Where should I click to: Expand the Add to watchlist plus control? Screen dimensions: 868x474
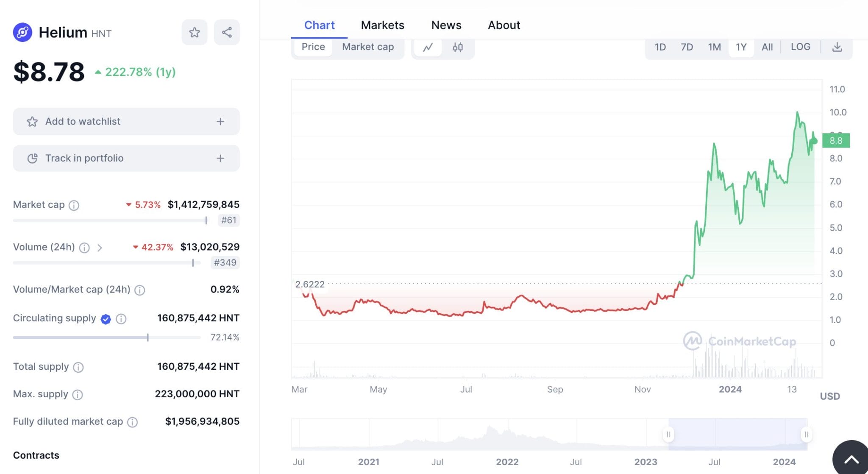click(x=220, y=122)
